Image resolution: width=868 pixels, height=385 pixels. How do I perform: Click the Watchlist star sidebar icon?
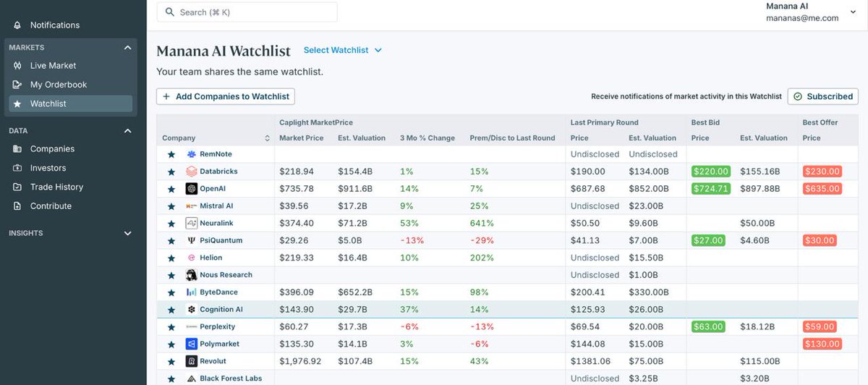pos(17,103)
